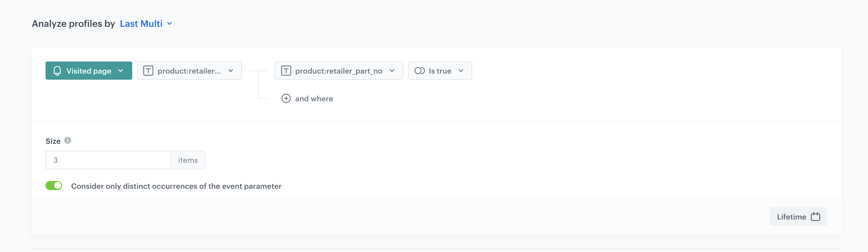Screen dimensions: 868x252
Task: Click the 'items' unit label
Action: (x=188, y=160)
